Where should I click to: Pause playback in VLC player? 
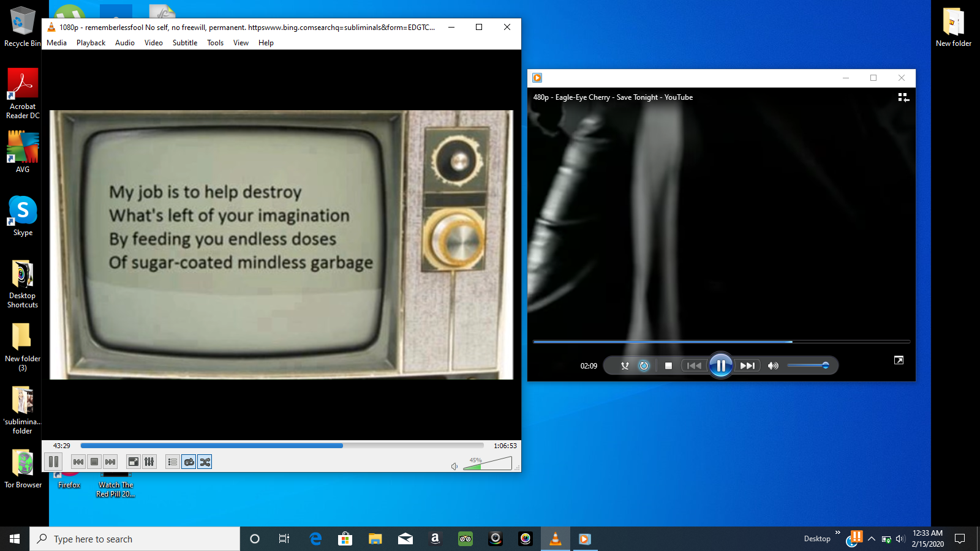54,462
